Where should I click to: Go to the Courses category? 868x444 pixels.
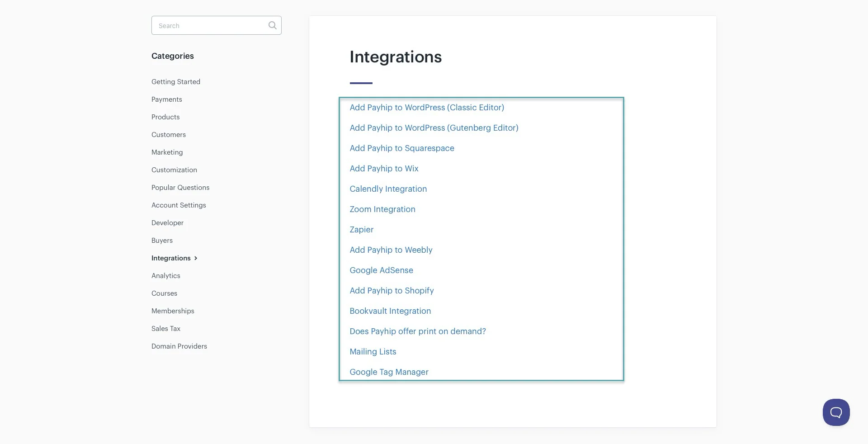pyautogui.click(x=164, y=293)
